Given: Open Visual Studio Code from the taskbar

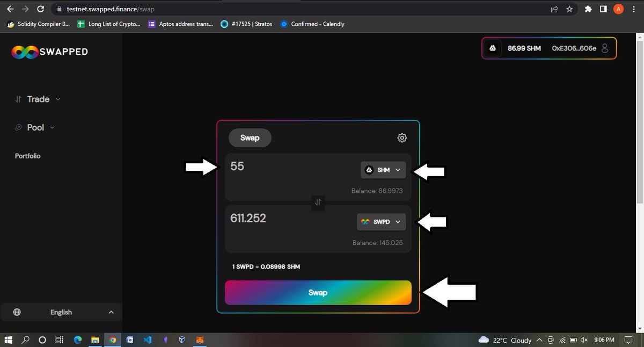Looking at the screenshot, I should pos(147,340).
